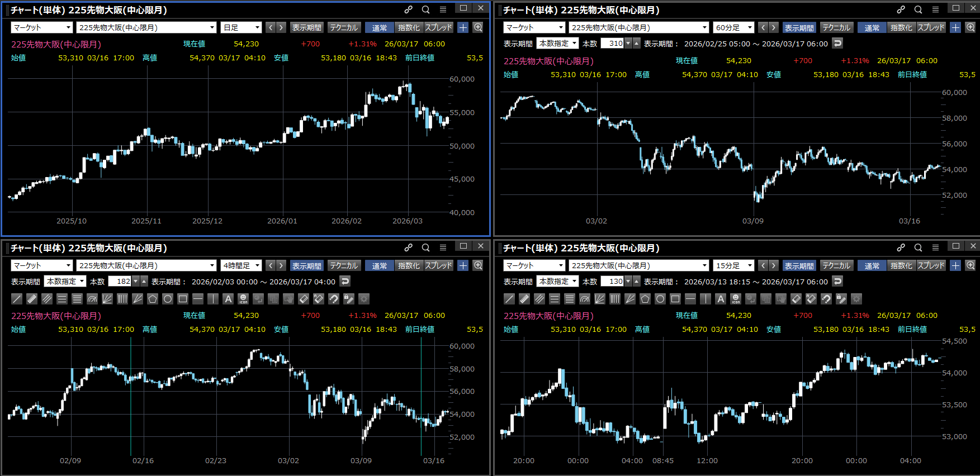Expand the 本数指定 dropdown in the 60分足 chart
Image resolution: width=980 pixels, height=476 pixels.
click(557, 43)
